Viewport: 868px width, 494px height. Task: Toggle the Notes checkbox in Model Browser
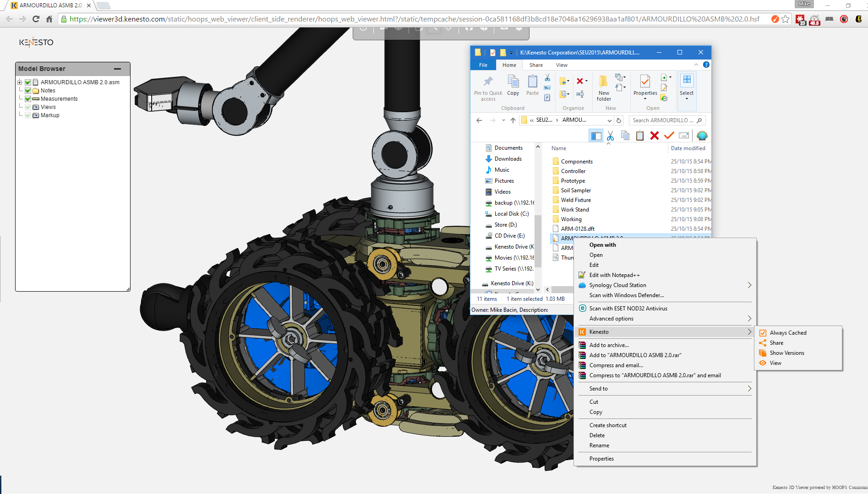28,91
